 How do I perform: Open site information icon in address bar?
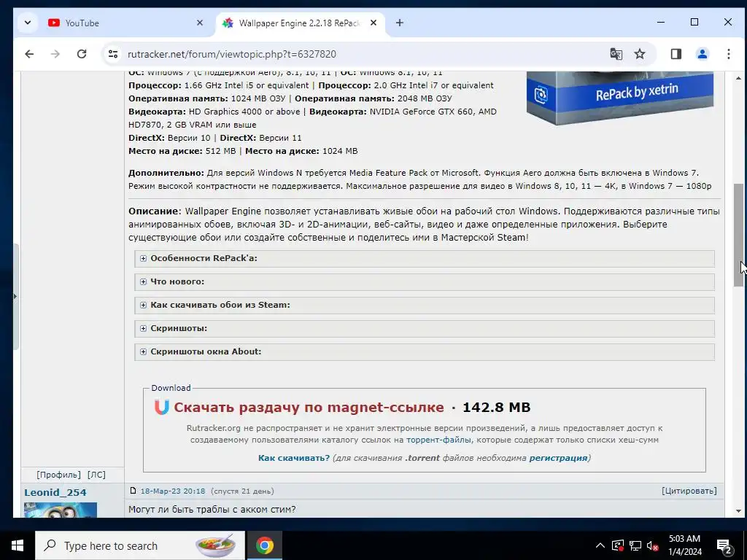click(113, 54)
